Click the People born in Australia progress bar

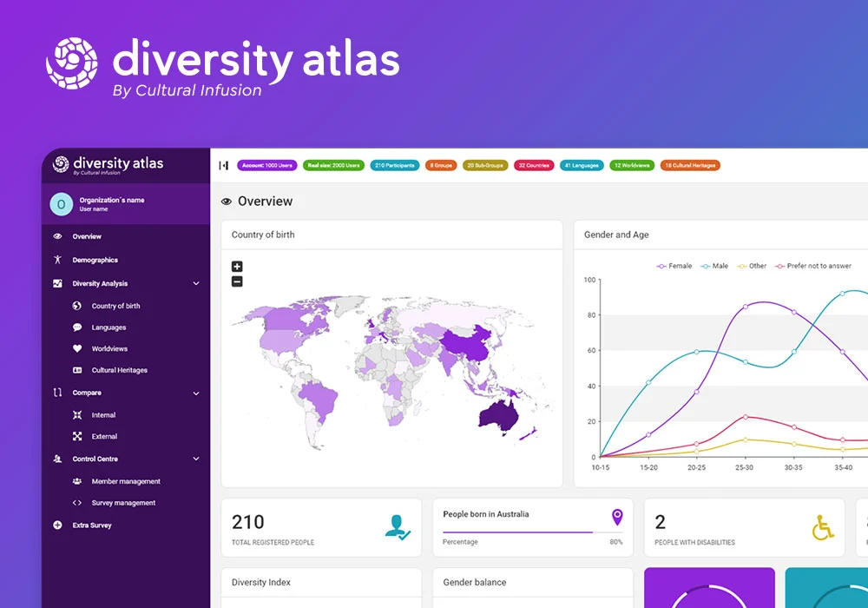point(533,532)
